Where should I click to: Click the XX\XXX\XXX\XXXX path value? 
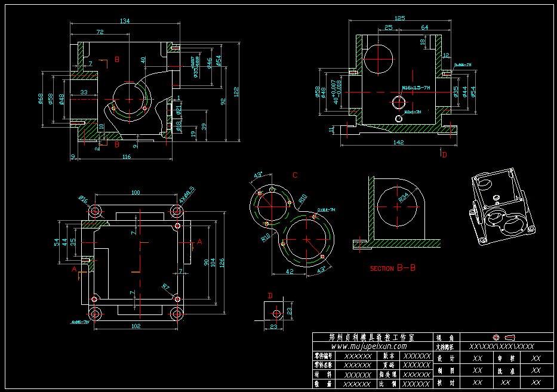click(x=501, y=347)
